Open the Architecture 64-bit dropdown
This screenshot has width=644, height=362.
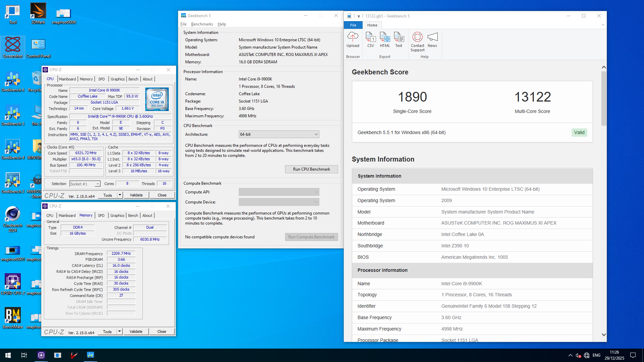(x=279, y=134)
